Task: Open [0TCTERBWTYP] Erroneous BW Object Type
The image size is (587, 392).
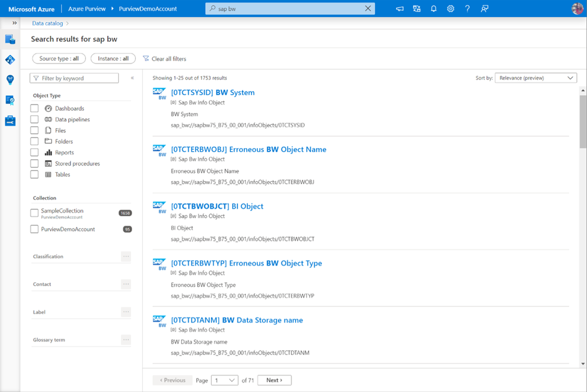Action: click(x=246, y=263)
